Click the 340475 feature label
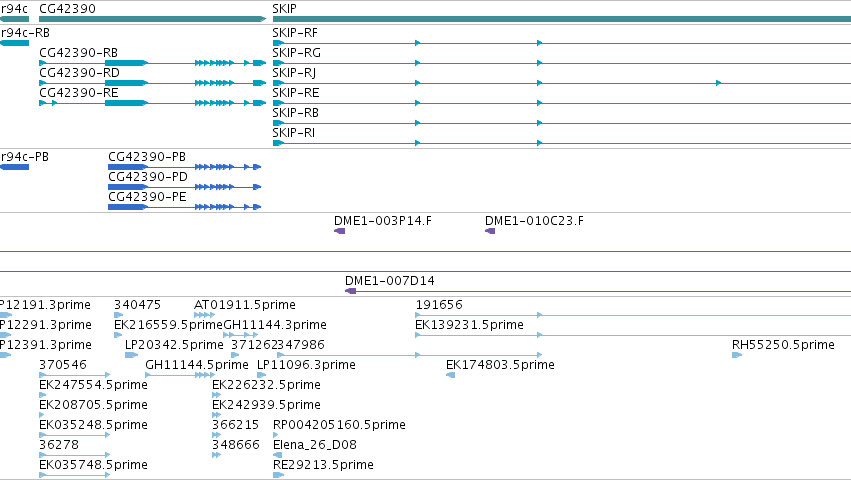851x480 pixels. click(137, 305)
